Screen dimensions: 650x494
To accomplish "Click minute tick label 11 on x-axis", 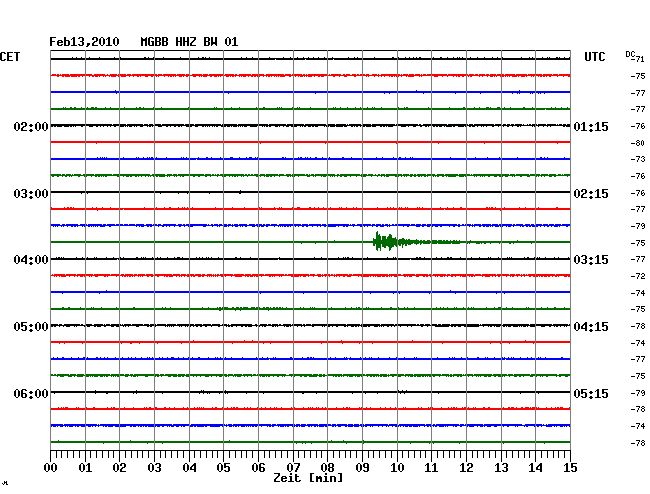I will (x=431, y=467).
